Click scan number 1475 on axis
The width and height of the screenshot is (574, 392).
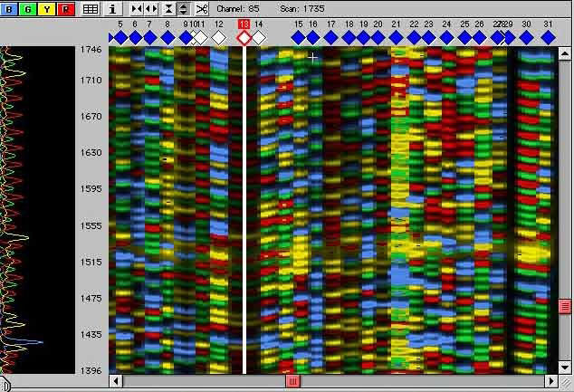click(x=91, y=299)
